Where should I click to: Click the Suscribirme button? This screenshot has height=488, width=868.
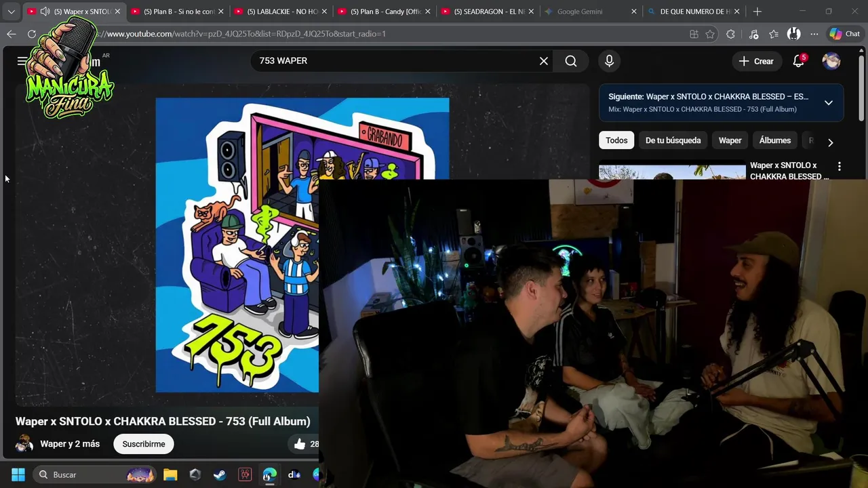tap(144, 444)
